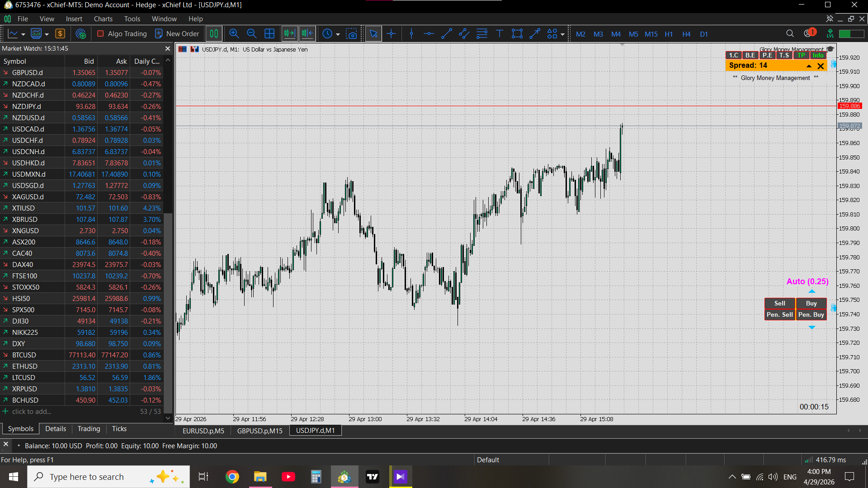Open account notifications with red badge
Image resolution: width=868 pixels, height=488 pixels.
(x=810, y=33)
